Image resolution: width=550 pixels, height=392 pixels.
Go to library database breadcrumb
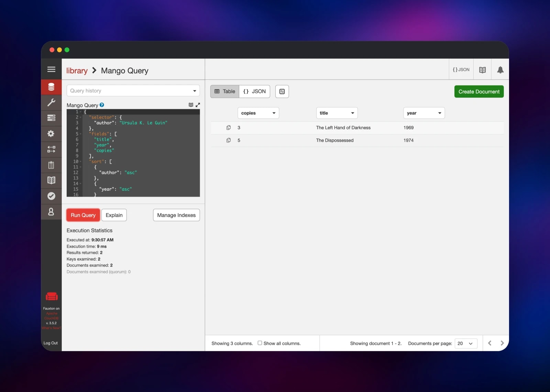coord(77,71)
